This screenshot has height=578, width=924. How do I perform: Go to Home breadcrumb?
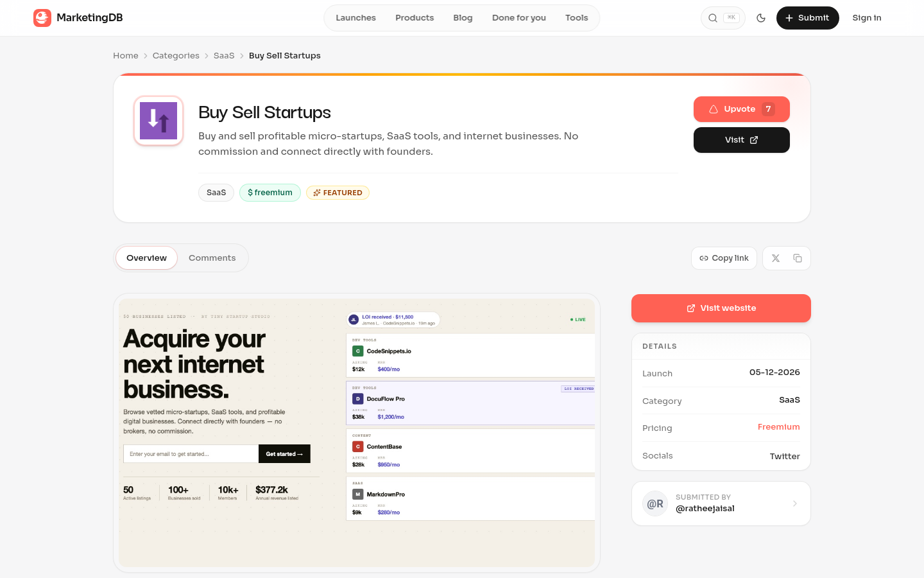(x=126, y=56)
